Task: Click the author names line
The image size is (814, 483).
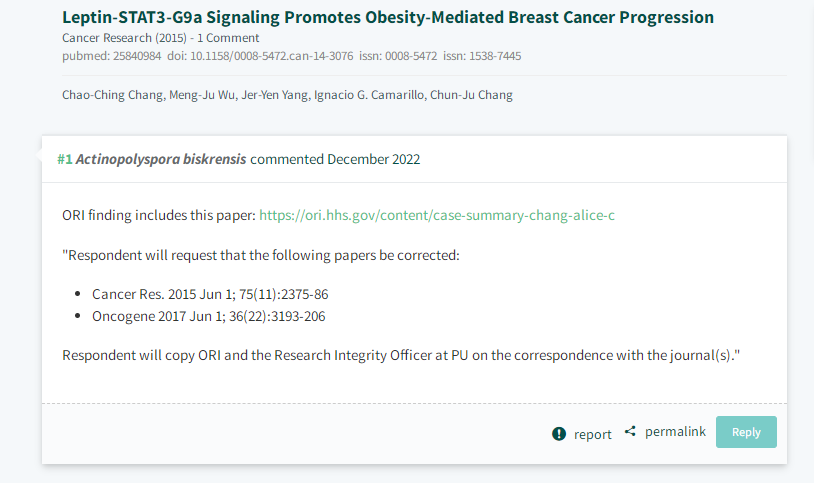Action: pyautogui.click(x=287, y=95)
